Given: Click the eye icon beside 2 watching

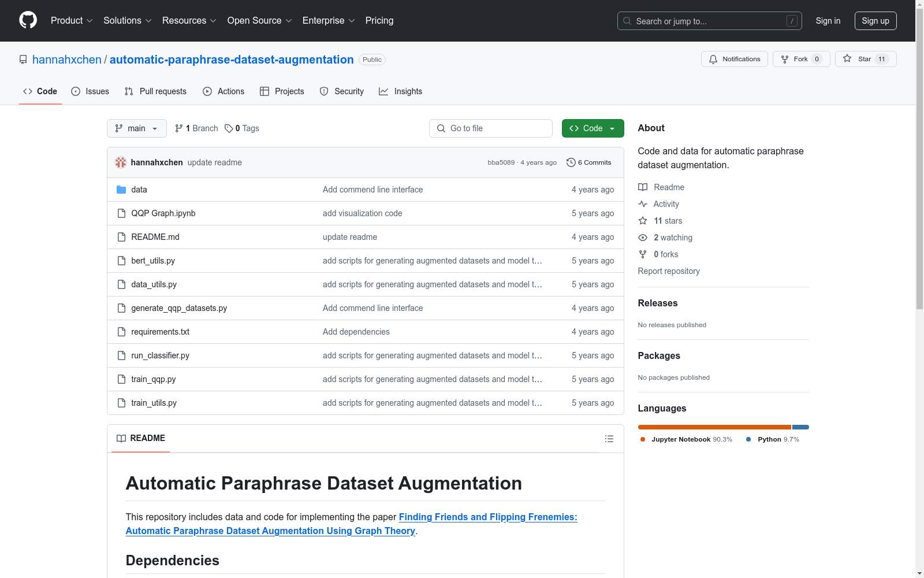Looking at the screenshot, I should click(643, 238).
